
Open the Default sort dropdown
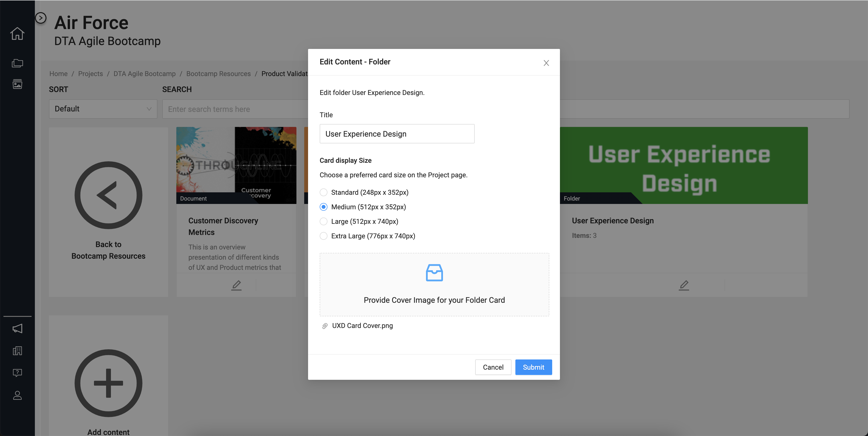[103, 109]
